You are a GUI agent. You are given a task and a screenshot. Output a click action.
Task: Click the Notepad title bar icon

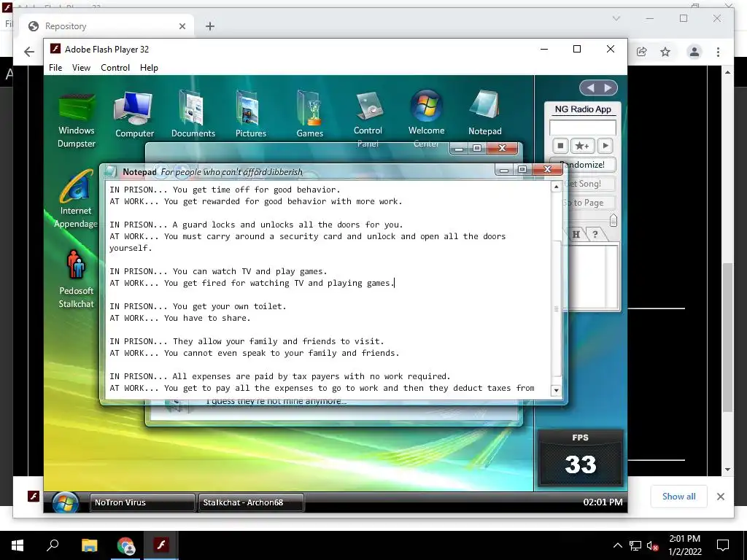111,171
